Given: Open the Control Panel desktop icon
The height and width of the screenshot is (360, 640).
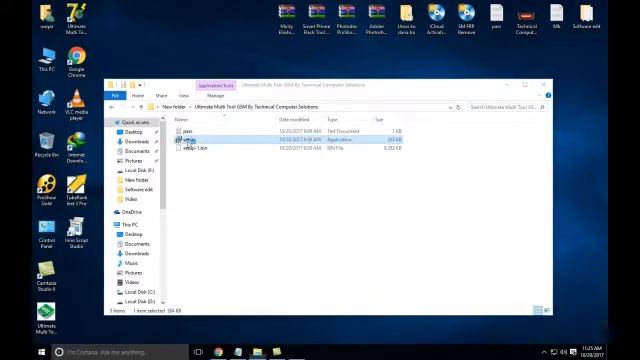Looking at the screenshot, I should coord(47,234).
